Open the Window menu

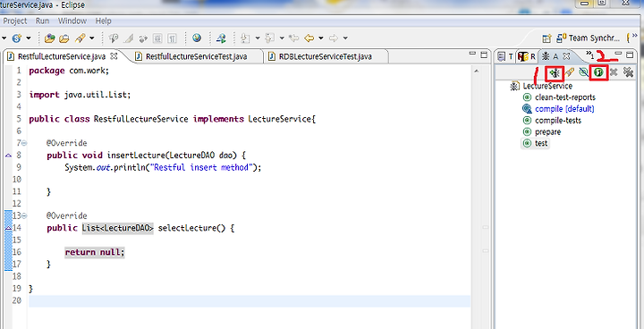coord(72,21)
